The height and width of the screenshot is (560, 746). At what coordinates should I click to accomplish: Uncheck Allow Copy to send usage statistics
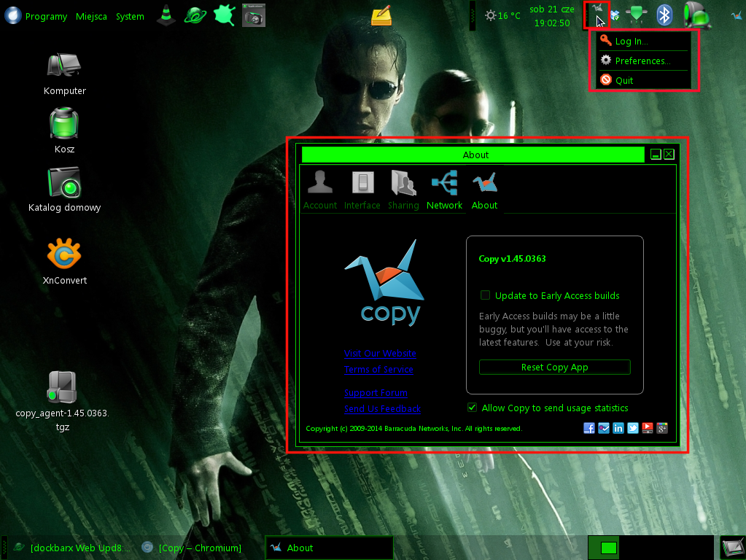tap(472, 408)
